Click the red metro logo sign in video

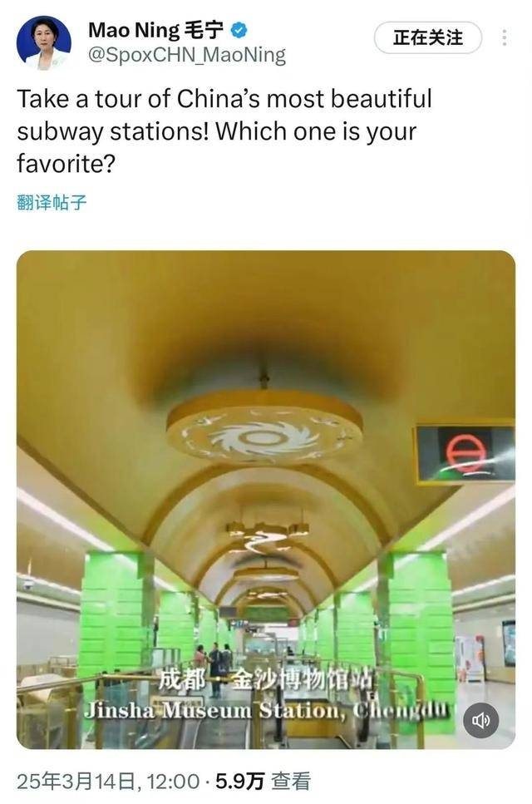point(465,453)
